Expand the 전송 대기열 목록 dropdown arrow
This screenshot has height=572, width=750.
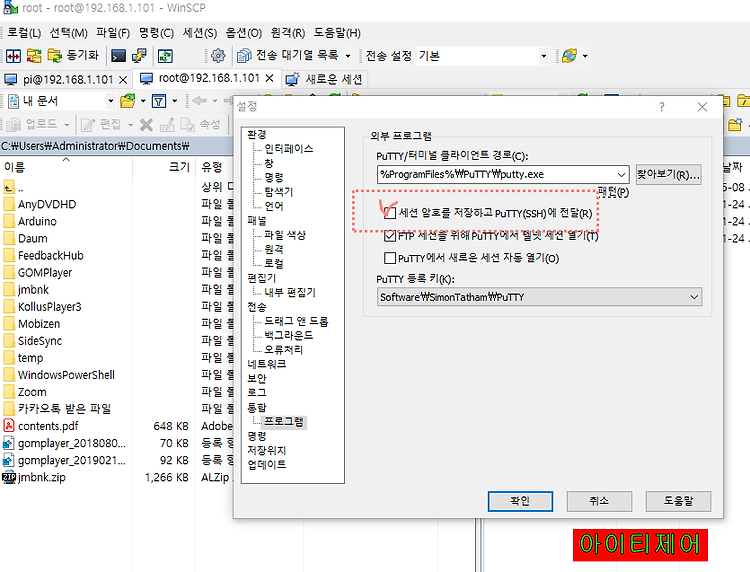(x=348, y=56)
